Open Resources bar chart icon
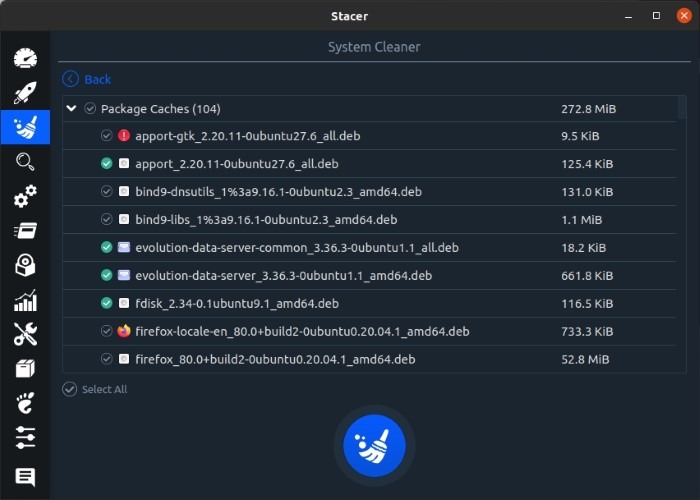The height and width of the screenshot is (500, 700). pyautogui.click(x=25, y=300)
